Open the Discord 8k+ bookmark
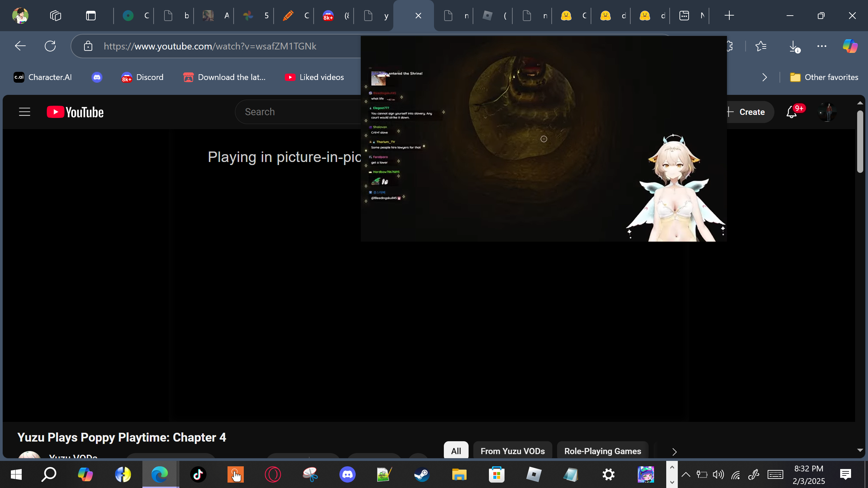868x488 pixels. tap(142, 77)
